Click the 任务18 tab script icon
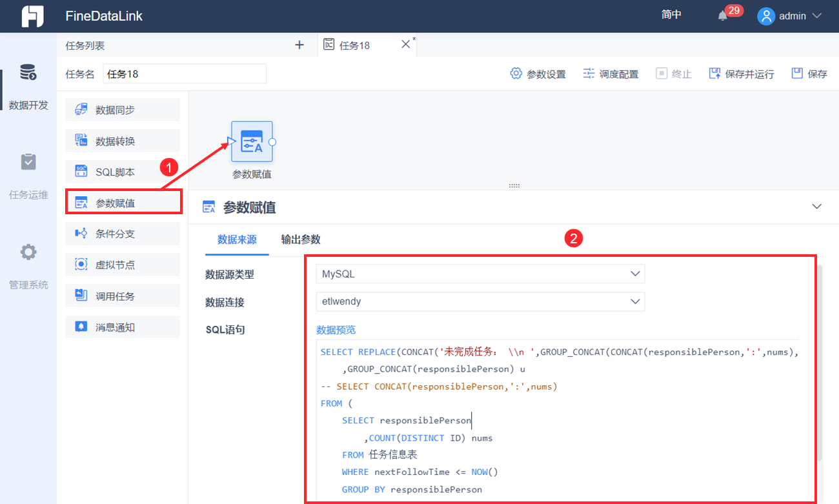 point(329,45)
